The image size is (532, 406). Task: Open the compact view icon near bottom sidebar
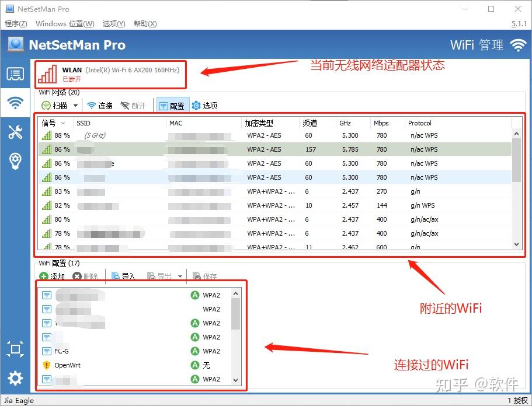point(15,349)
